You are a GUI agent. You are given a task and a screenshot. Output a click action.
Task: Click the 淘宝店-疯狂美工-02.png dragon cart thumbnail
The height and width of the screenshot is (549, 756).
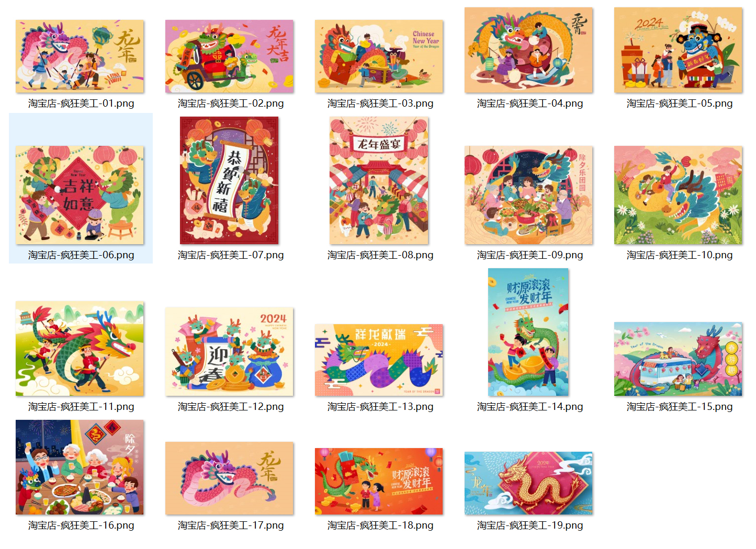[x=229, y=56]
